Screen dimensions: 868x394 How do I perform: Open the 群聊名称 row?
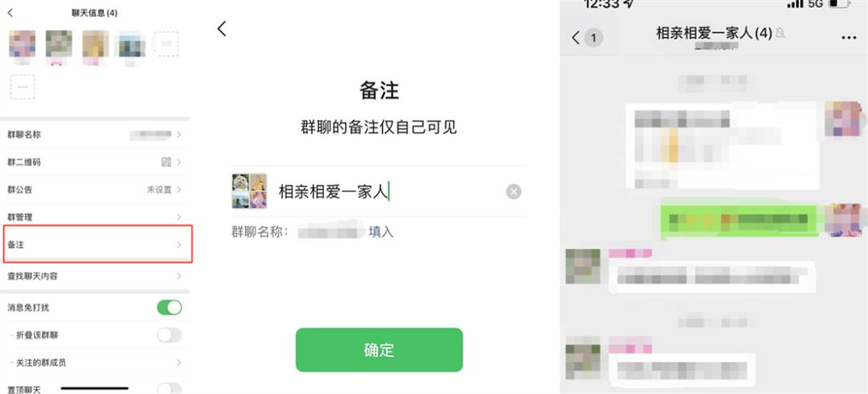point(95,134)
